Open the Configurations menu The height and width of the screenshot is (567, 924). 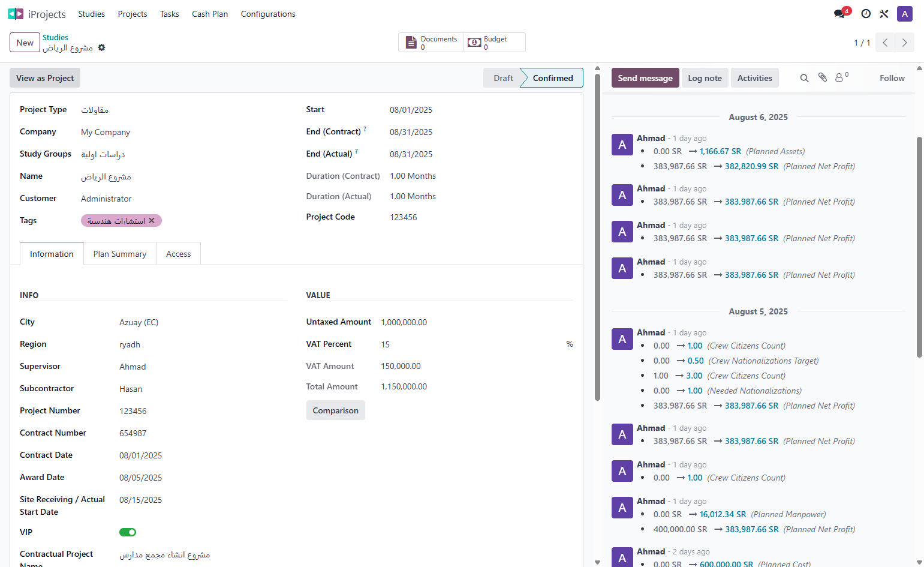point(268,14)
